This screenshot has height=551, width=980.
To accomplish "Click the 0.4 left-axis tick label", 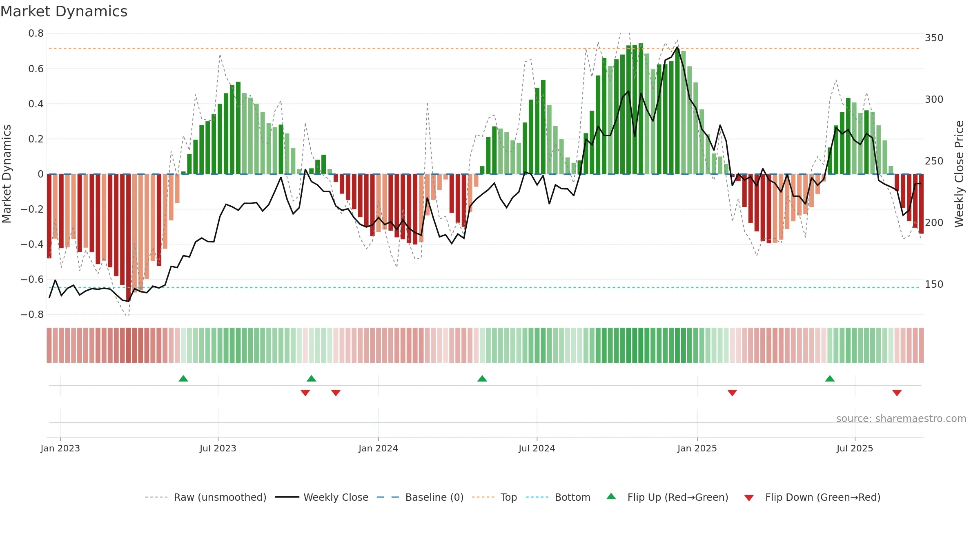I will [36, 104].
